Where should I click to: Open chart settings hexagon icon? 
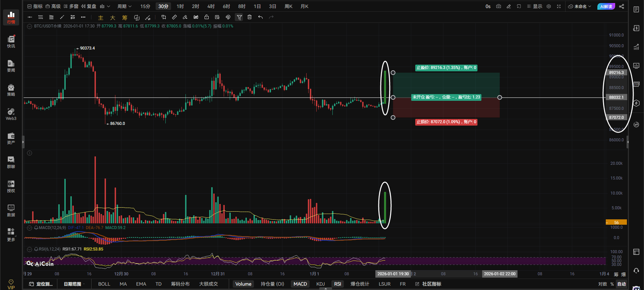549,6
